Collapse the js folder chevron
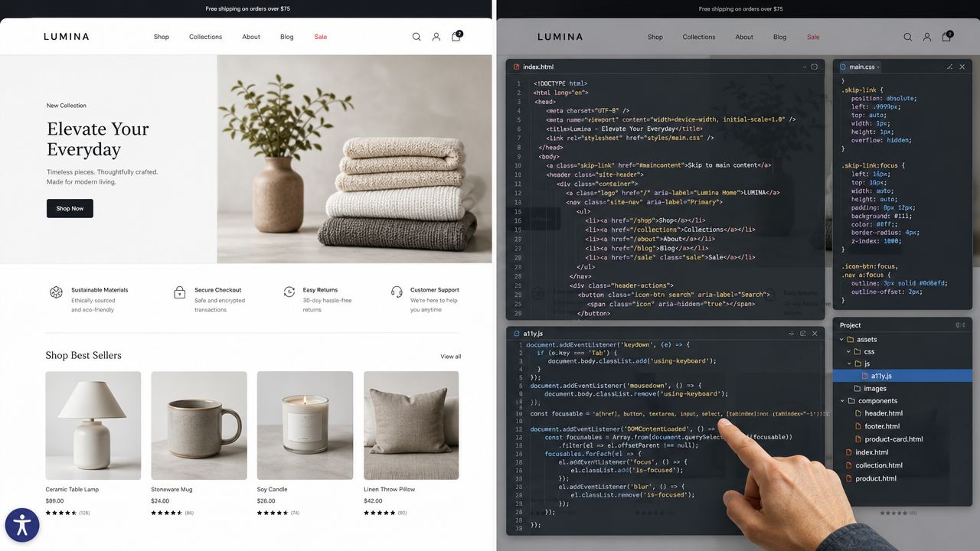The image size is (980, 551). [x=849, y=364]
